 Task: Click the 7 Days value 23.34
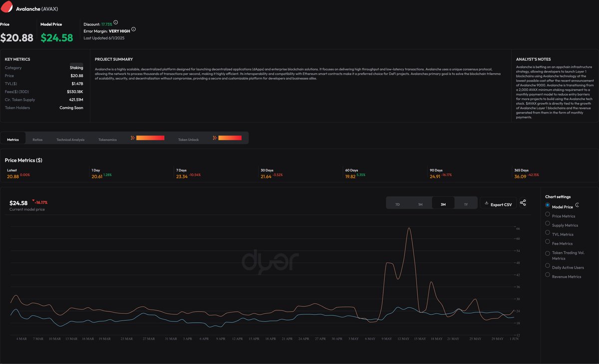pos(182,177)
